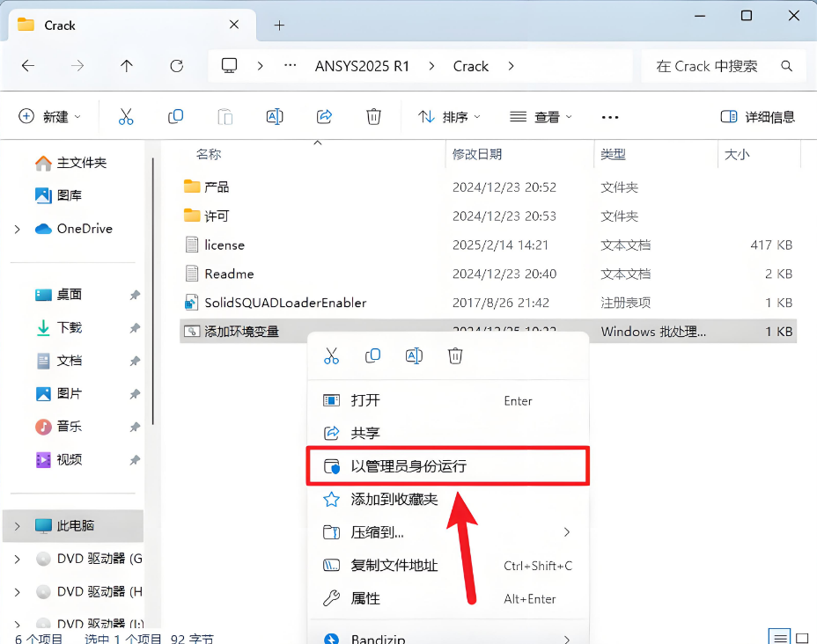The image size is (817, 644).
Task: Open the See more toolbar ellipsis
Action: point(609,117)
